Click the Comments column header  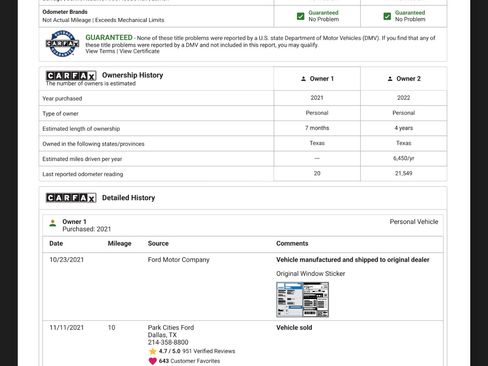point(292,244)
